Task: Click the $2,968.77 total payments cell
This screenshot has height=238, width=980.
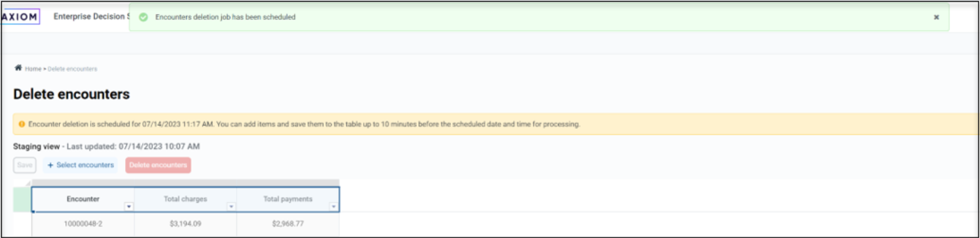Action: [288, 224]
